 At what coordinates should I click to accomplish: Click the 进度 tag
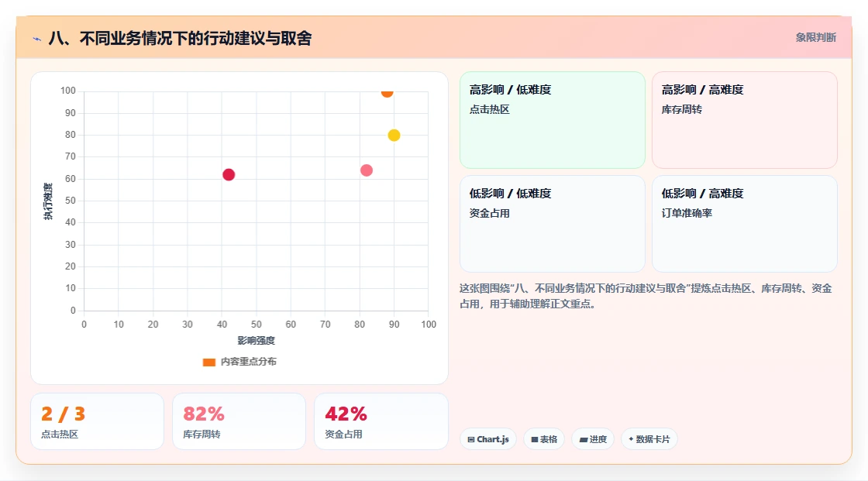click(593, 439)
